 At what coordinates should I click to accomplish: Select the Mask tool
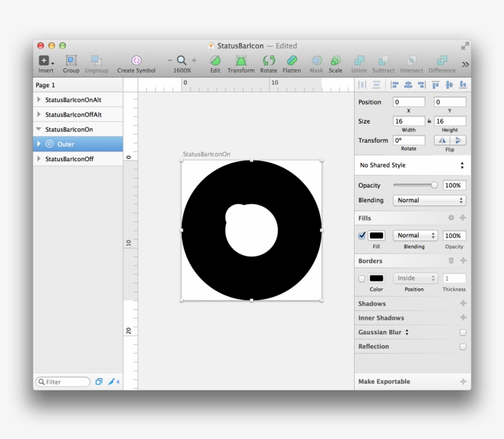pos(317,61)
